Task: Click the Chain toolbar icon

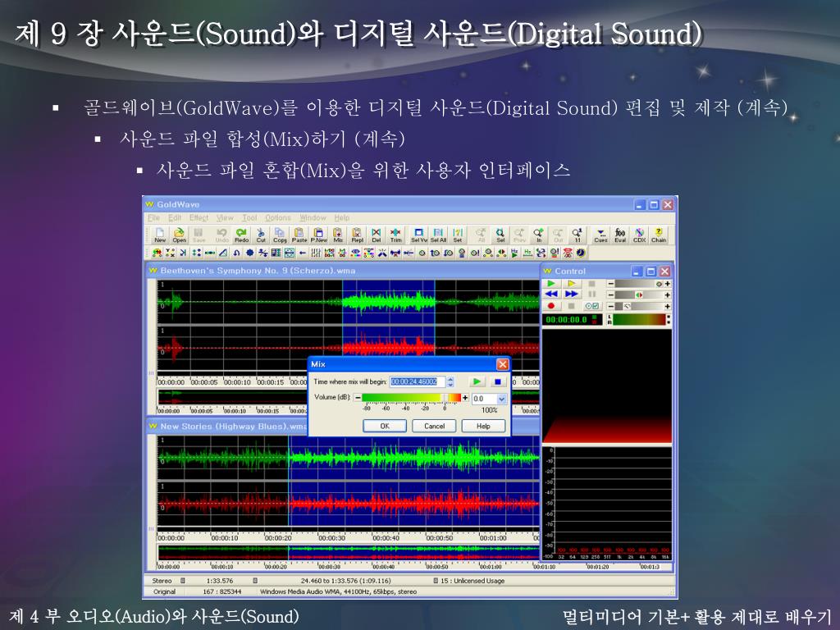Action: (x=659, y=235)
